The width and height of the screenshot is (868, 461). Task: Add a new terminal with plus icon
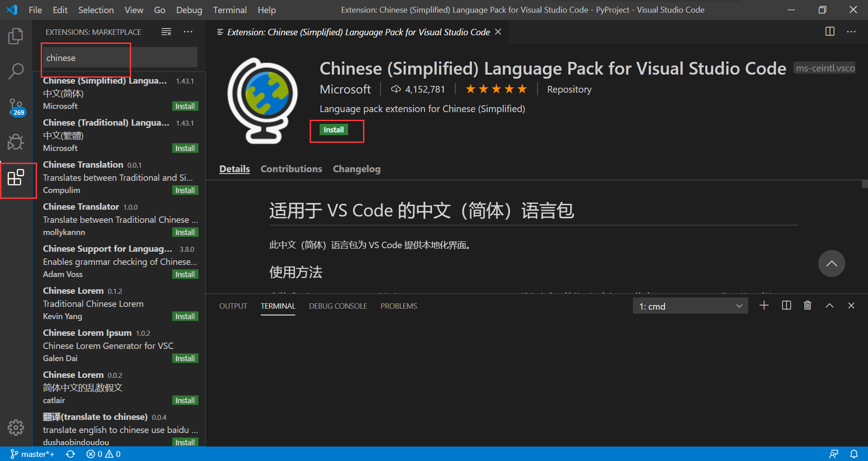[764, 306]
